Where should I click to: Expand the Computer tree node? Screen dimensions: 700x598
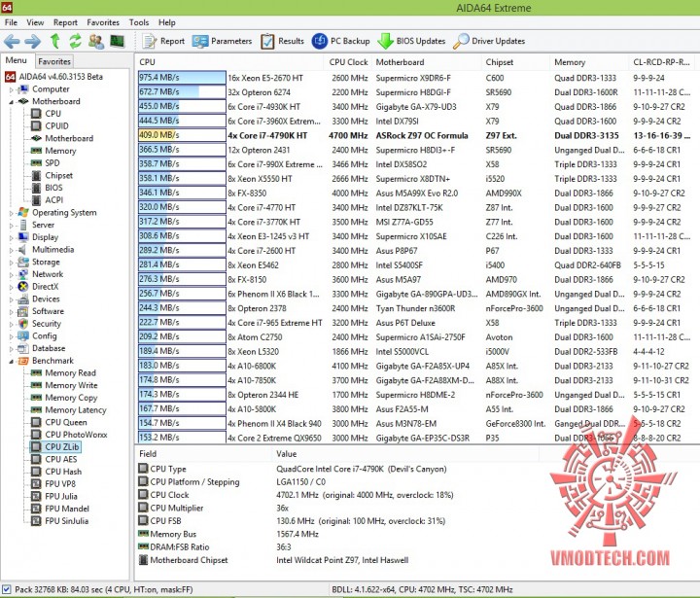pyautogui.click(x=12, y=89)
